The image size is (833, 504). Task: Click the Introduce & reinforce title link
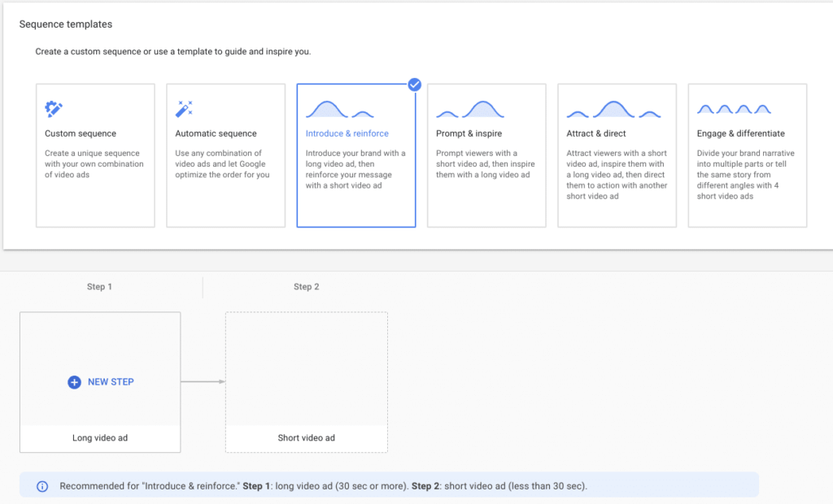pyautogui.click(x=347, y=133)
